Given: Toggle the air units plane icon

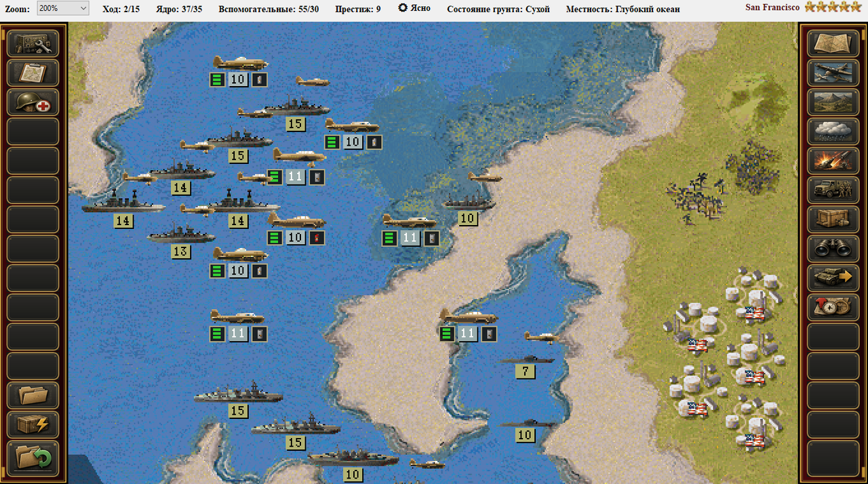Looking at the screenshot, I should click(834, 73).
